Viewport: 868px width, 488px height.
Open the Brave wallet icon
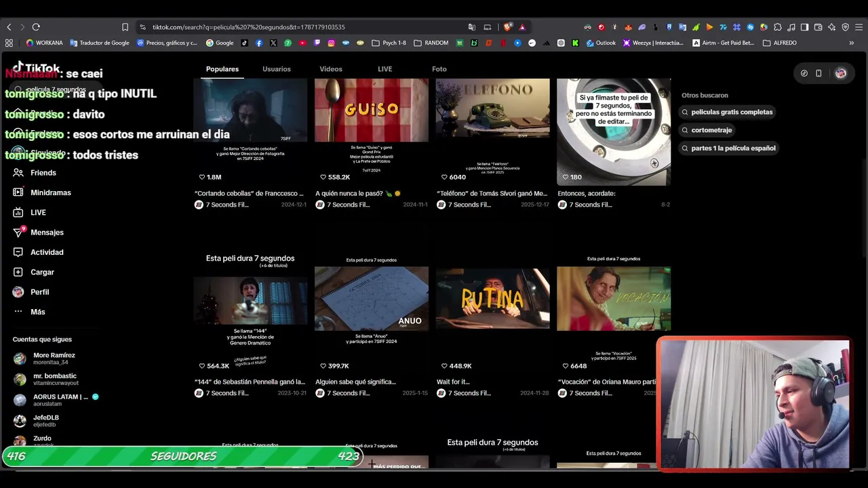[x=818, y=27]
